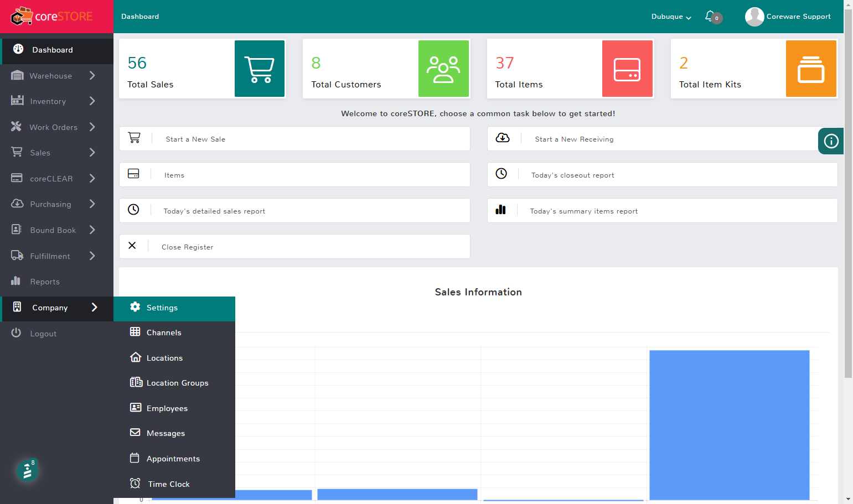Open the Items task shortcut
Screen dimensions: 853x504
click(x=294, y=175)
